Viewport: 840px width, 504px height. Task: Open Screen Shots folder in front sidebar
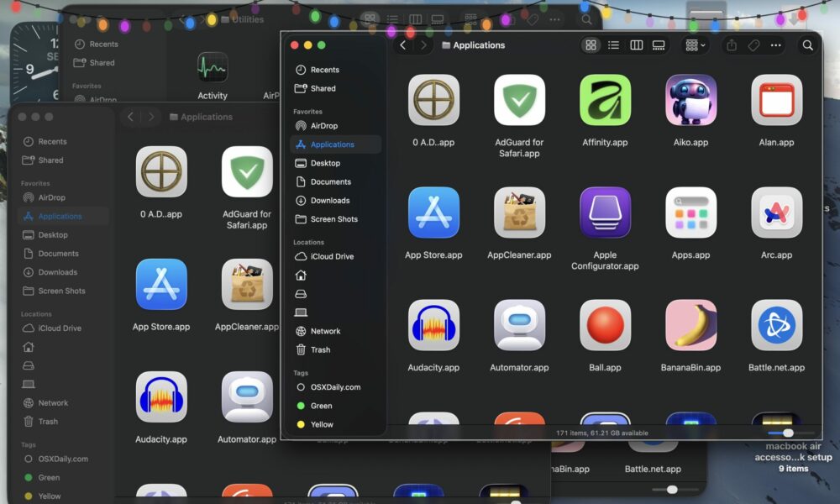333,219
